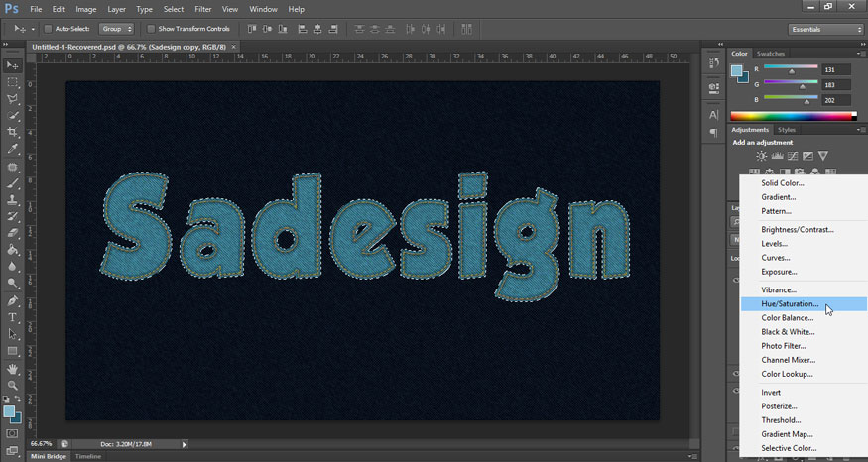Click the G value field showing 183
This screenshot has width=868, height=462.
[x=836, y=85]
